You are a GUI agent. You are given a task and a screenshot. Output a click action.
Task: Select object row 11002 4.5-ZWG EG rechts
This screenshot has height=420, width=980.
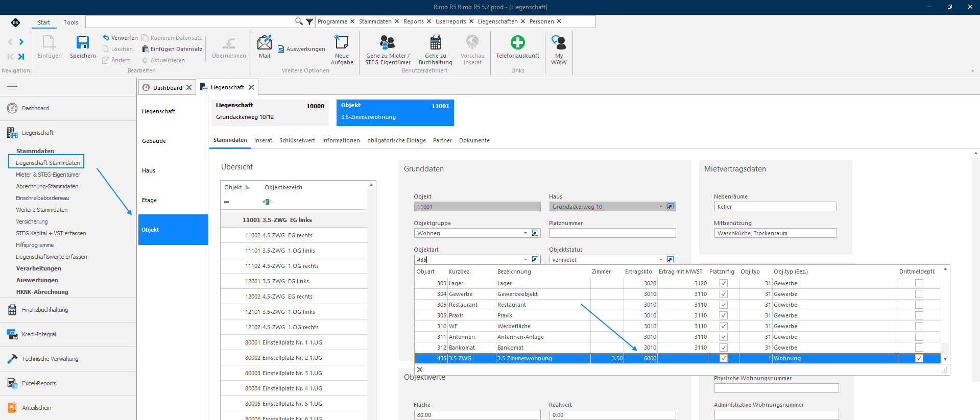[294, 235]
